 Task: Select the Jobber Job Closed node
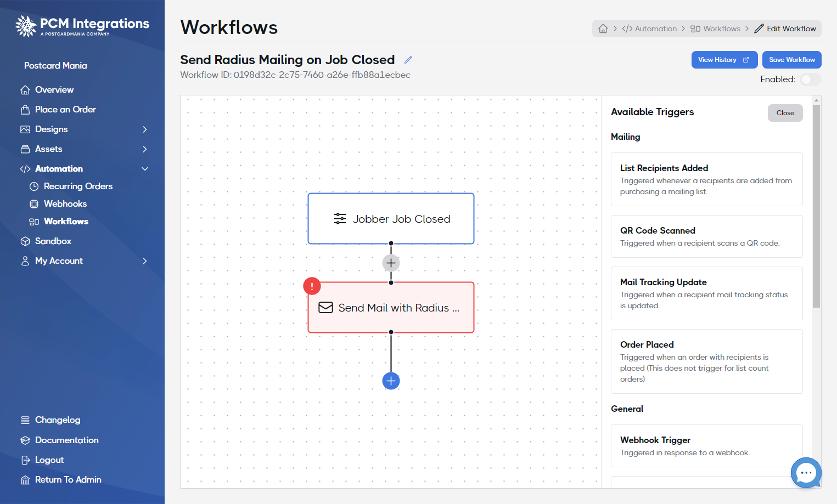click(x=391, y=219)
